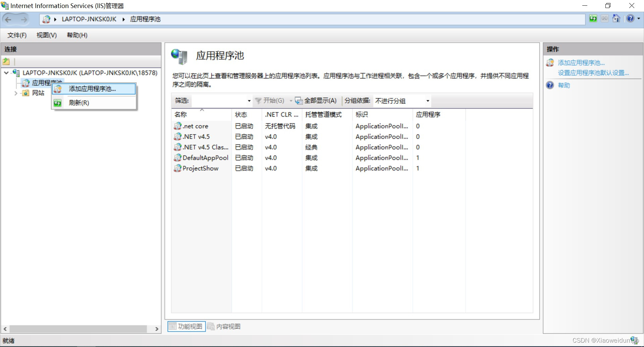Click the filter funnel 开始 icon

point(258,100)
